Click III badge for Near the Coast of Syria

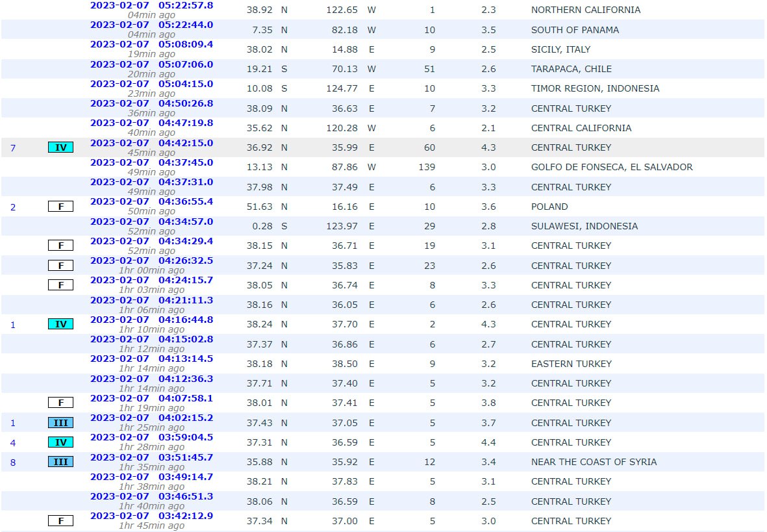(x=60, y=462)
